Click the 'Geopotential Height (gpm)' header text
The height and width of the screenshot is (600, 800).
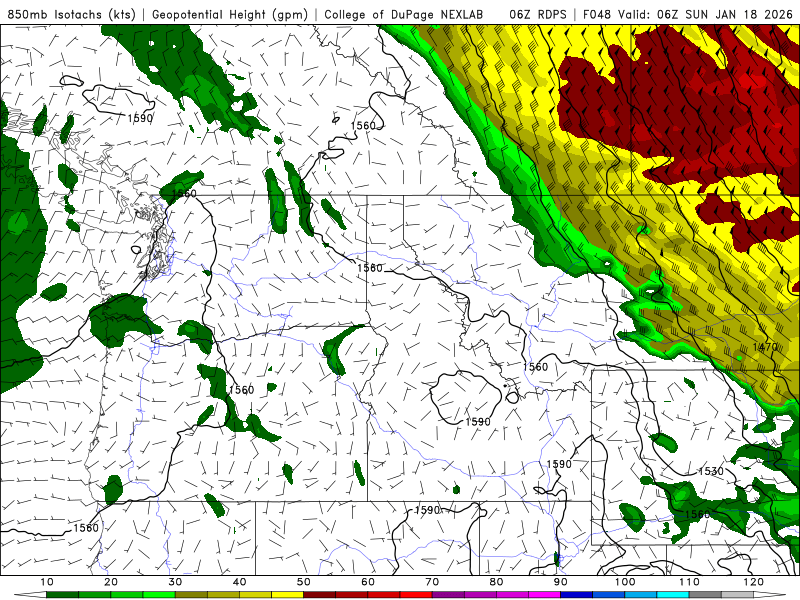point(230,14)
